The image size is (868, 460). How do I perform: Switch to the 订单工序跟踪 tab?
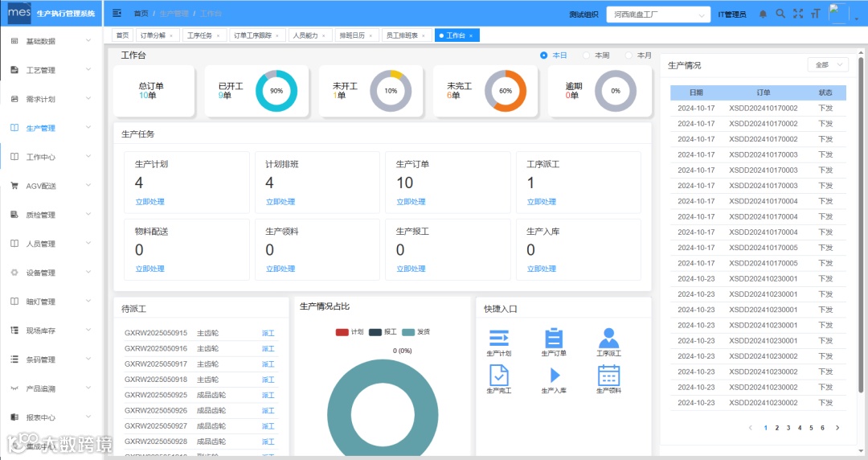[257, 35]
